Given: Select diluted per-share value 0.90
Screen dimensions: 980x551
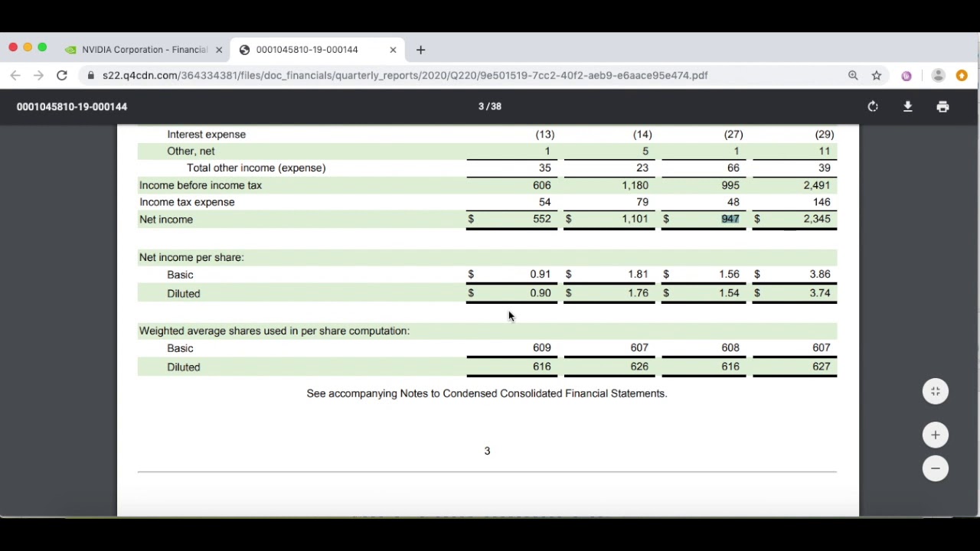Looking at the screenshot, I should coord(540,293).
